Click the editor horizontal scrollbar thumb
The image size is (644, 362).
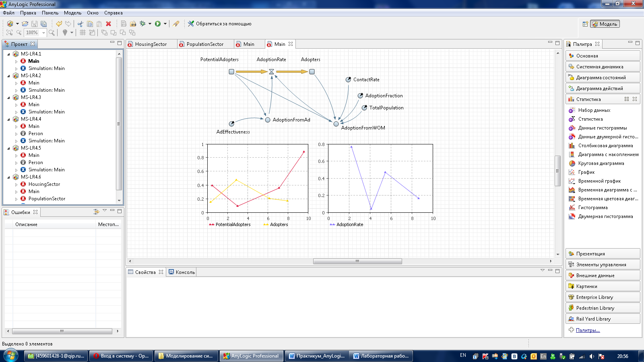[357, 261]
